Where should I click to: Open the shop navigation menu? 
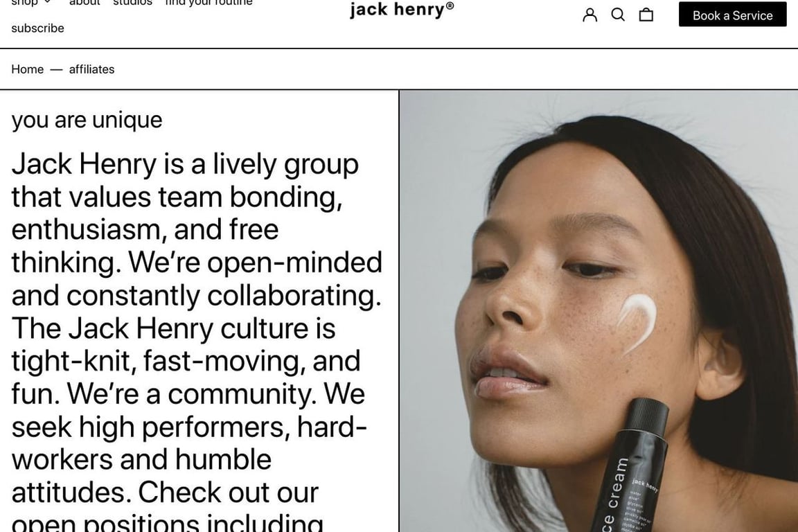coord(24,3)
